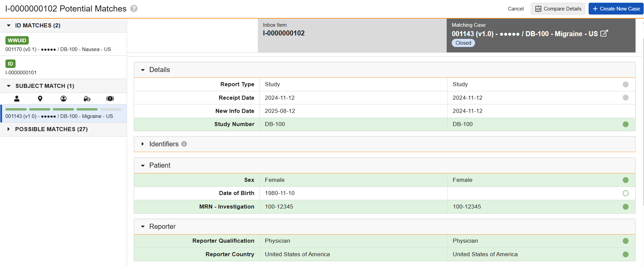
Task: Click the pills product icon in Subject Match
Action: [x=87, y=99]
